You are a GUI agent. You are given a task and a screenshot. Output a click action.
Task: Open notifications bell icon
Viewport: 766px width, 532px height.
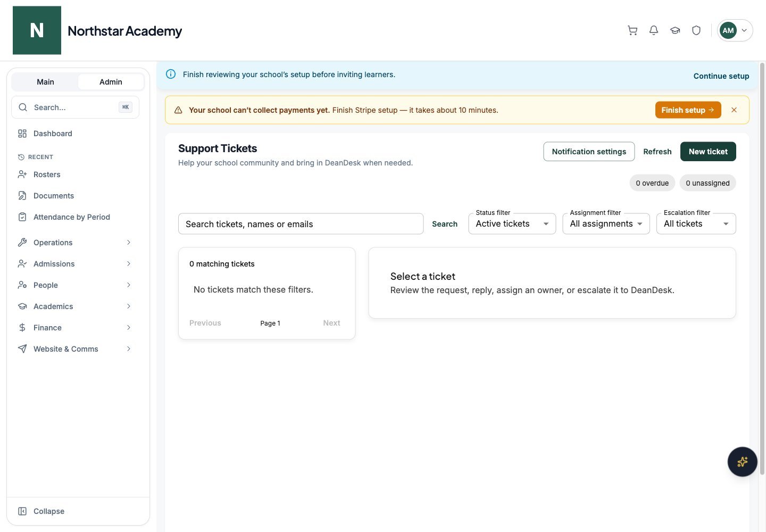[654, 30]
